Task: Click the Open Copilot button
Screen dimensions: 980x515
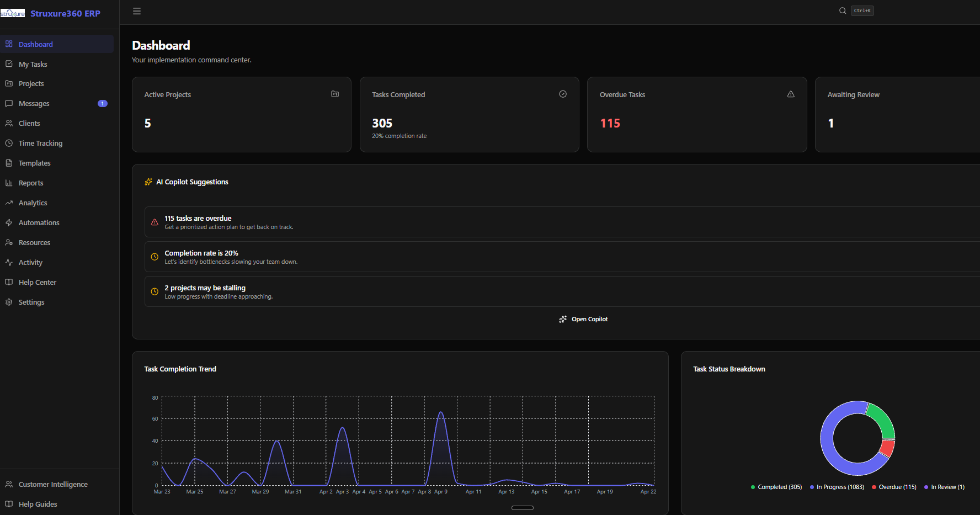Action: [x=583, y=319]
